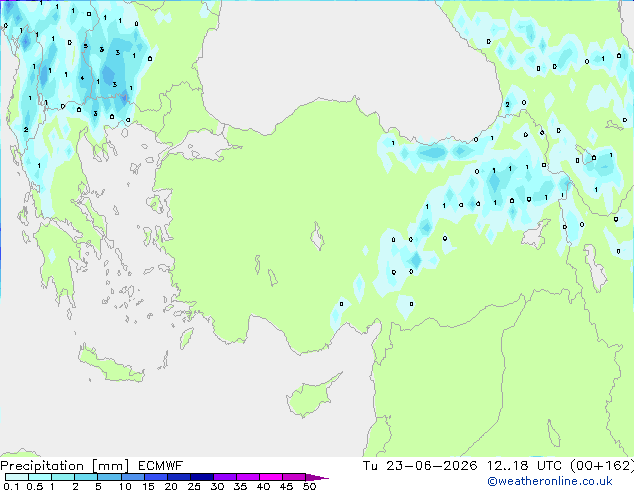Click the 'Tu 23-06-2026' date text
634x490 pixels.
(x=420, y=466)
